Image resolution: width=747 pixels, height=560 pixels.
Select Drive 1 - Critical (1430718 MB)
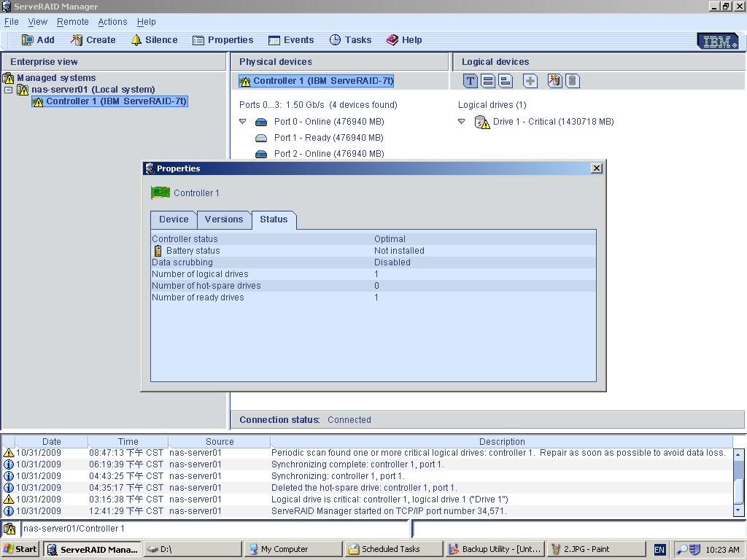(553, 122)
